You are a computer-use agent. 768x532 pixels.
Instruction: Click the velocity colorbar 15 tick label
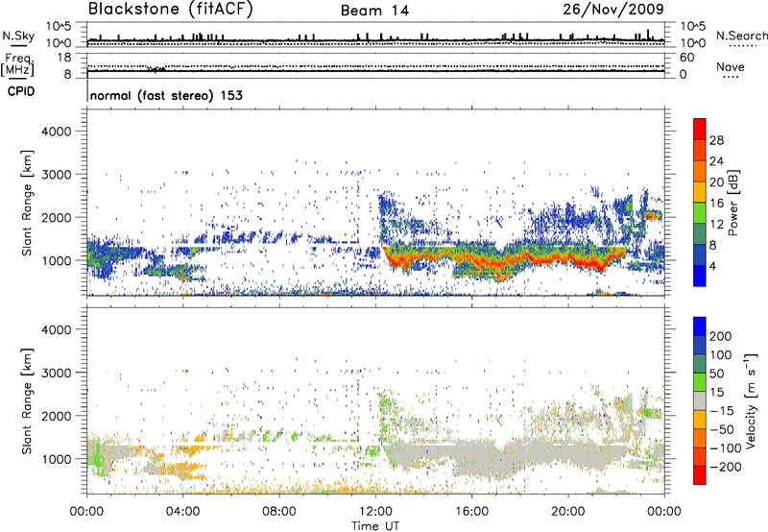[717, 392]
